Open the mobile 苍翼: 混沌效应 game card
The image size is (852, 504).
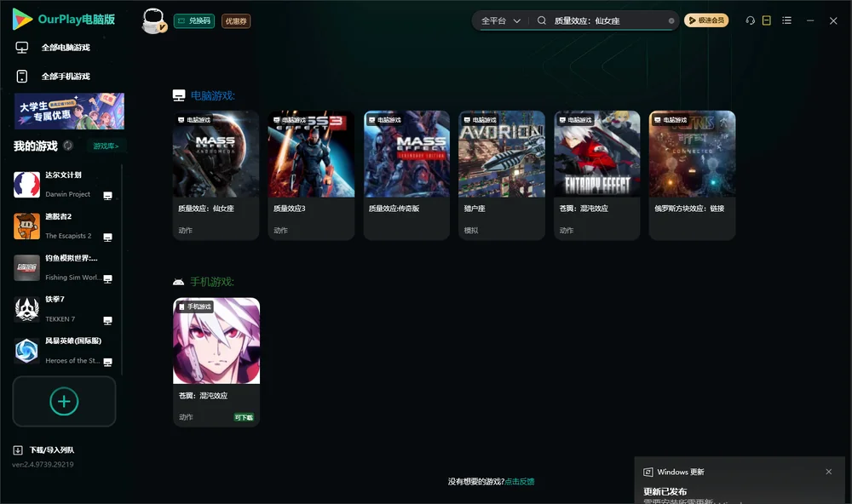[216, 362]
